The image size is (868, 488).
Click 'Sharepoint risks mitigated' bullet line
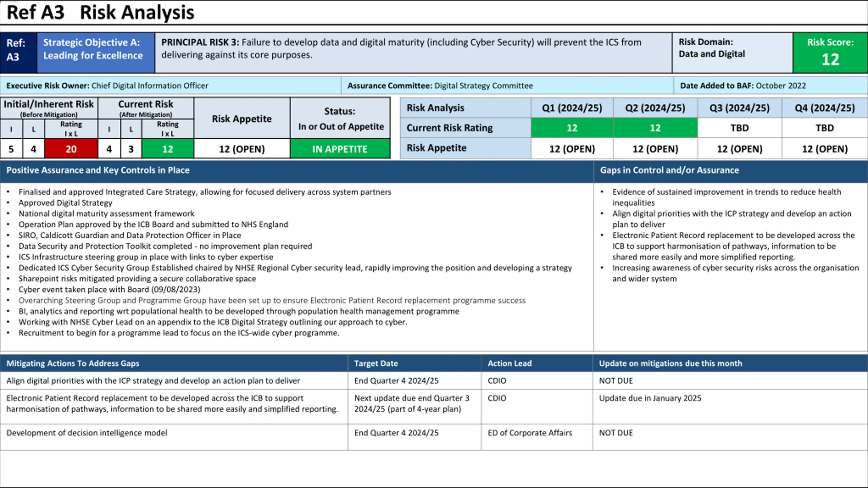[x=137, y=279]
